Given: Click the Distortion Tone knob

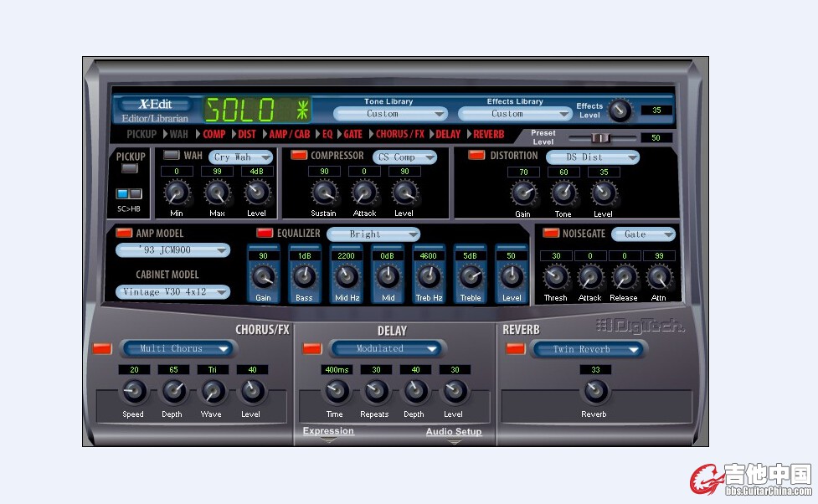Looking at the screenshot, I should coord(563,193).
